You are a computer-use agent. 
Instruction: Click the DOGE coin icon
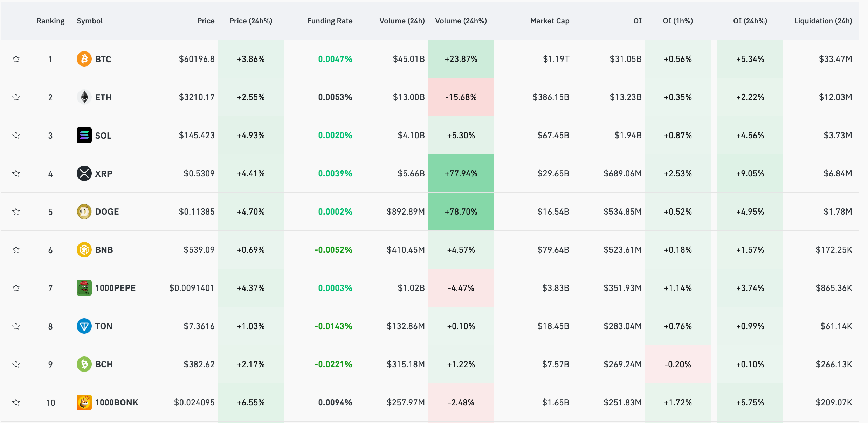[x=84, y=211]
